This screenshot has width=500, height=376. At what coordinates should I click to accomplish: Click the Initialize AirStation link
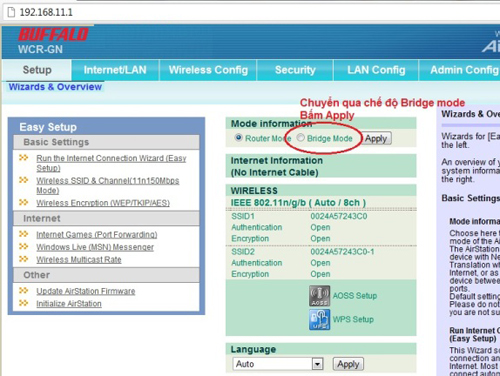(x=69, y=303)
